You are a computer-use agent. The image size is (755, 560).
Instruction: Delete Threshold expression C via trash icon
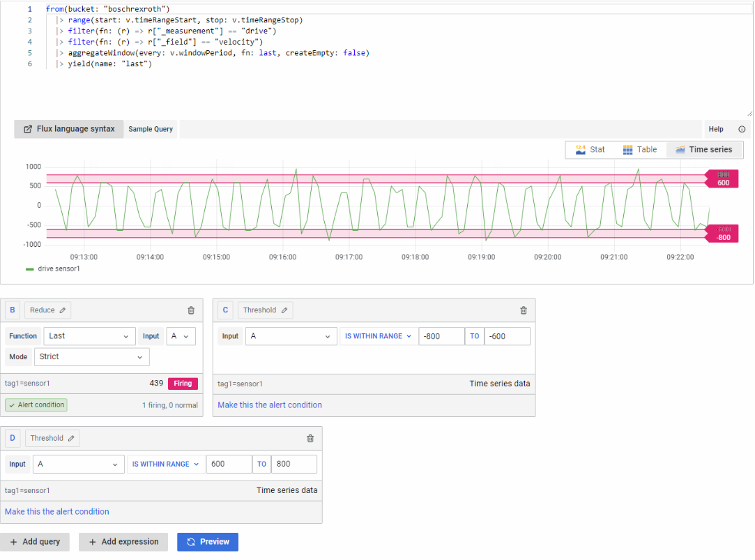click(x=524, y=310)
